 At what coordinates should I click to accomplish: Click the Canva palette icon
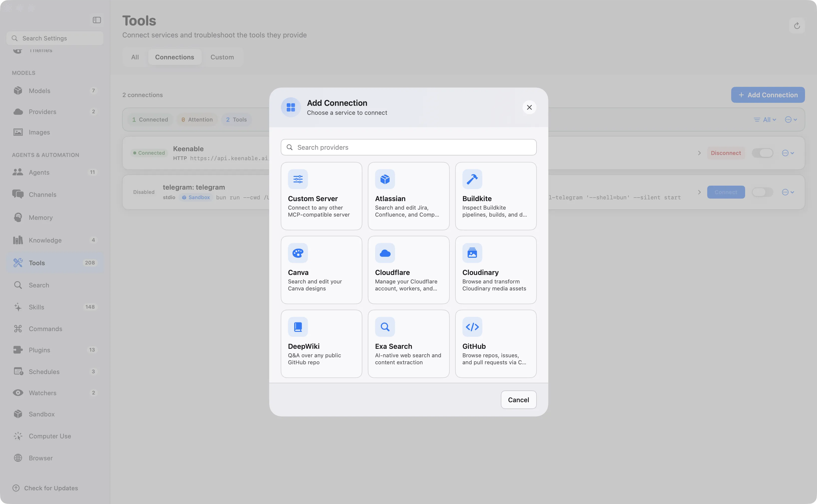tap(298, 253)
